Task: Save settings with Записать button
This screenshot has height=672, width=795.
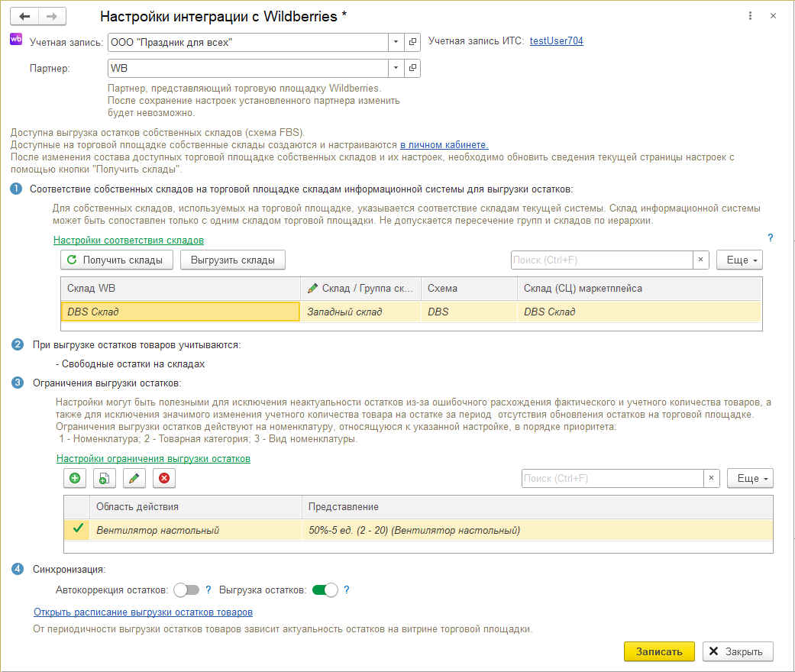Action: 658,651
